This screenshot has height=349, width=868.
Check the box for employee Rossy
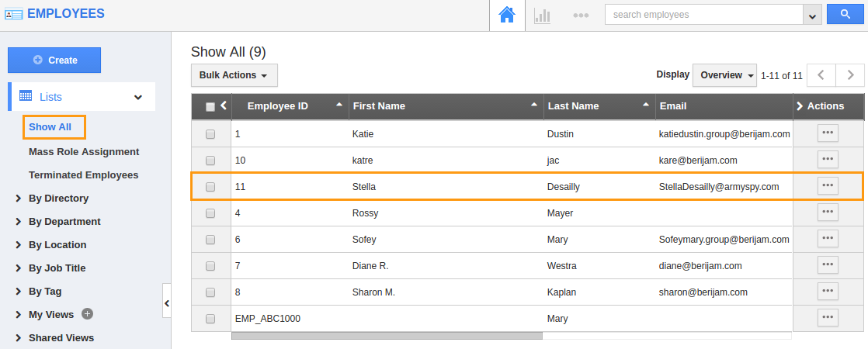coord(210,213)
